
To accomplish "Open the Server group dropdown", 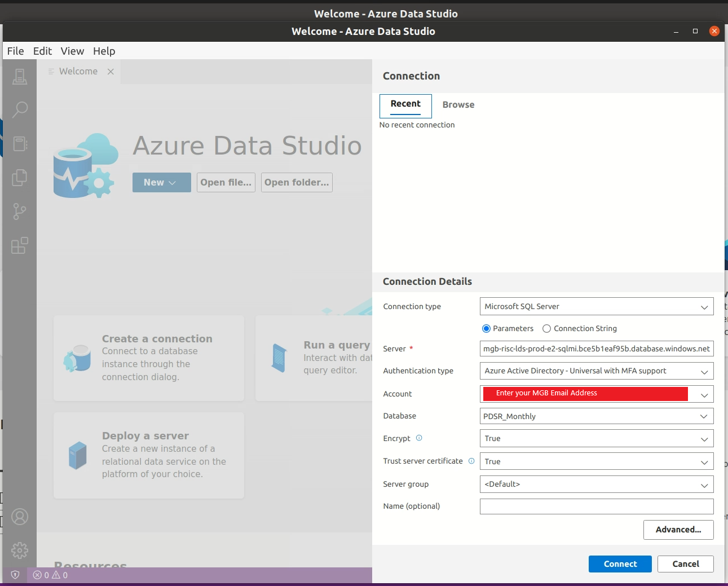I will [x=597, y=484].
